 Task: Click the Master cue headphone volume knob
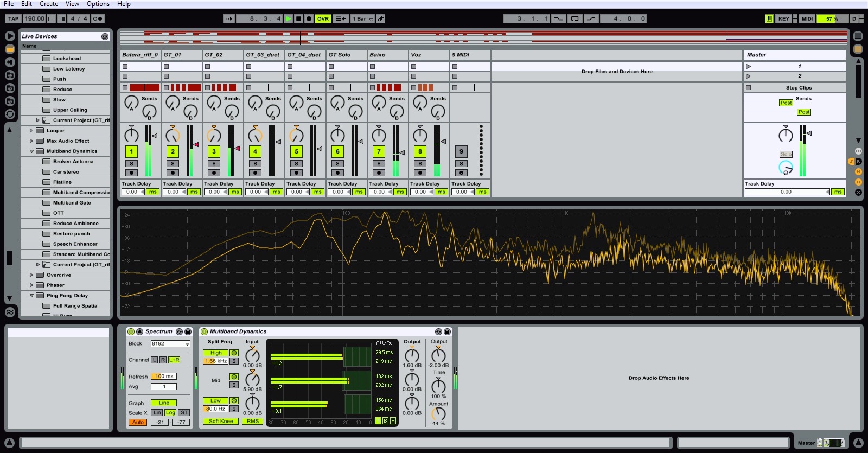click(786, 168)
